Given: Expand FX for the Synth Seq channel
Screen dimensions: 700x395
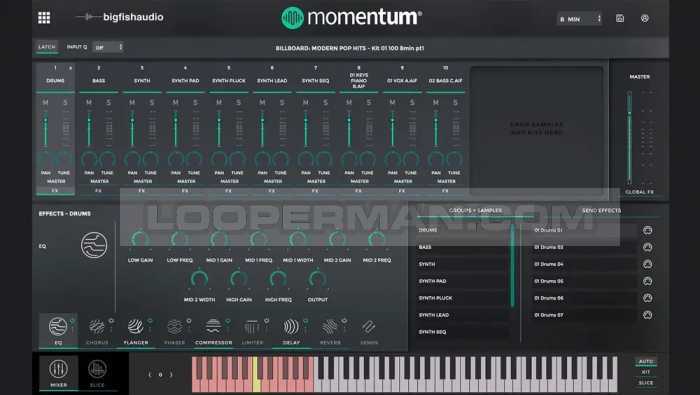Looking at the screenshot, I should point(315,191).
